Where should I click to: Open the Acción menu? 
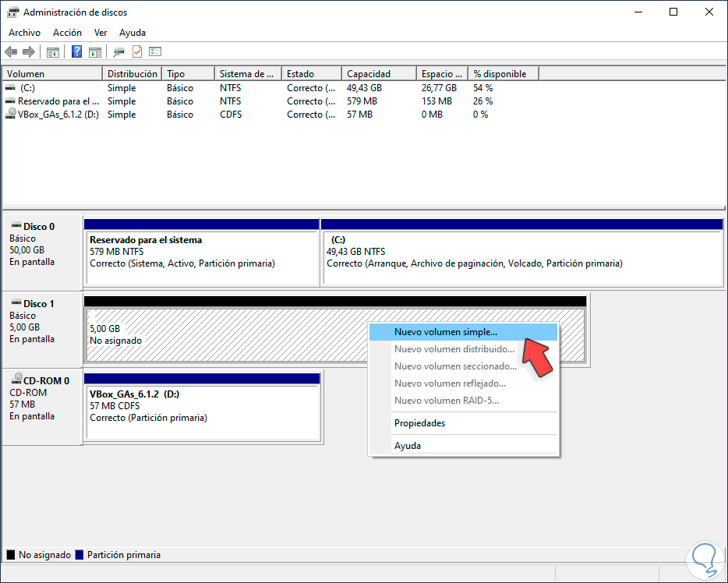tap(67, 33)
